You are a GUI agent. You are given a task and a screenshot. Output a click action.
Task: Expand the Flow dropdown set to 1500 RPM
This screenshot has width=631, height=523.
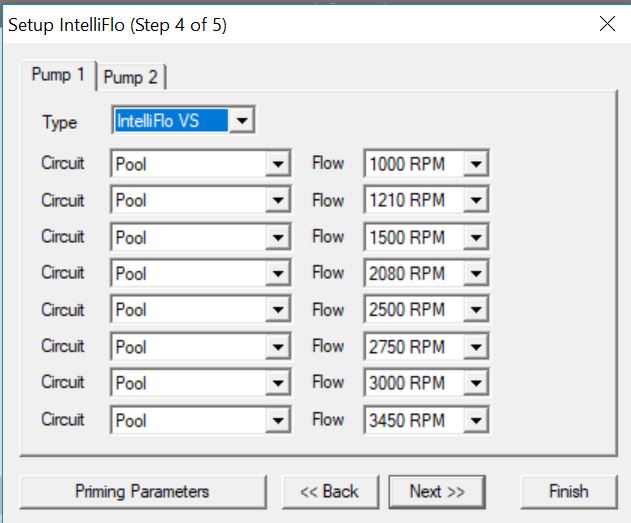pos(426,237)
